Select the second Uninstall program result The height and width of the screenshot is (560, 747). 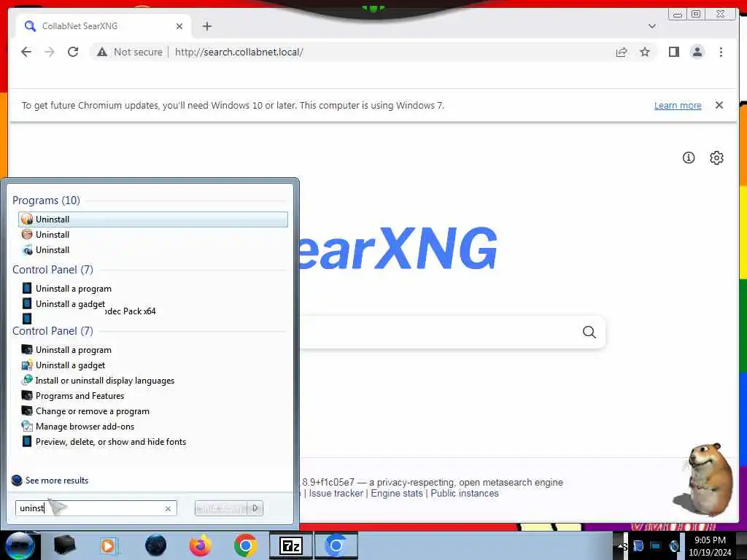[x=153, y=234]
